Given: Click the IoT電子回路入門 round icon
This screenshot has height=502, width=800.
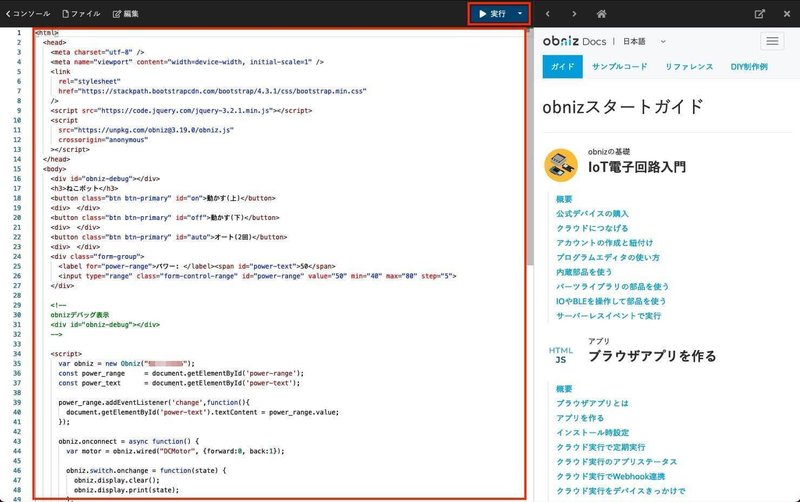Looking at the screenshot, I should (561, 165).
